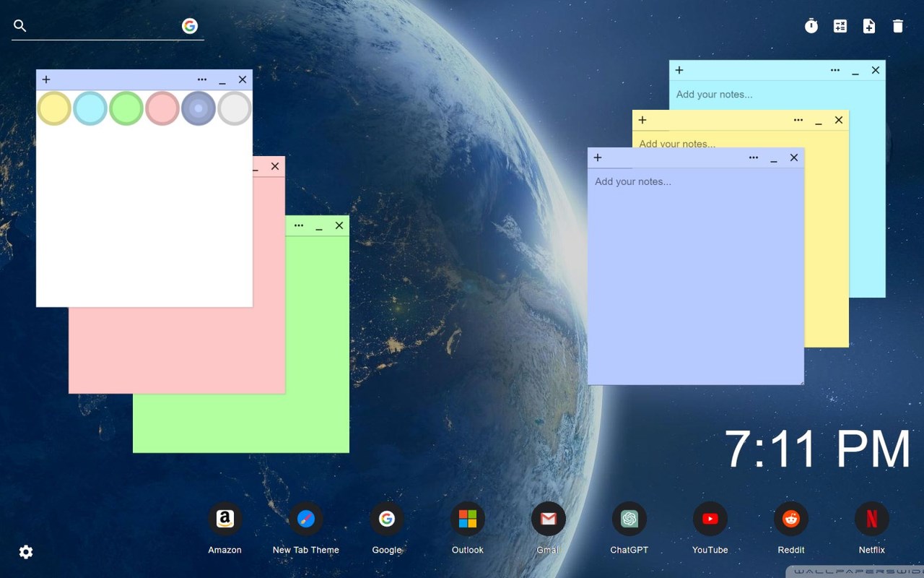The width and height of the screenshot is (924, 578).
Task: Close the cyan sticky note
Action: 876,70
